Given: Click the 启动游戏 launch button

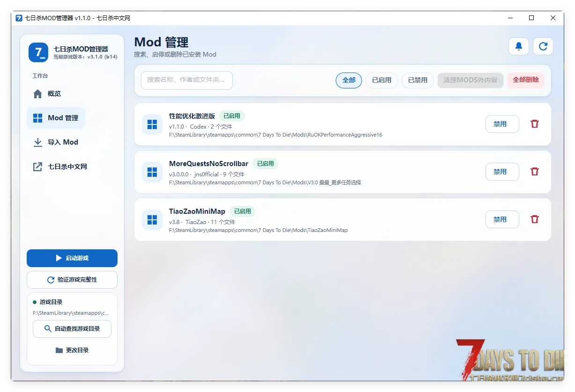Looking at the screenshot, I should point(72,258).
